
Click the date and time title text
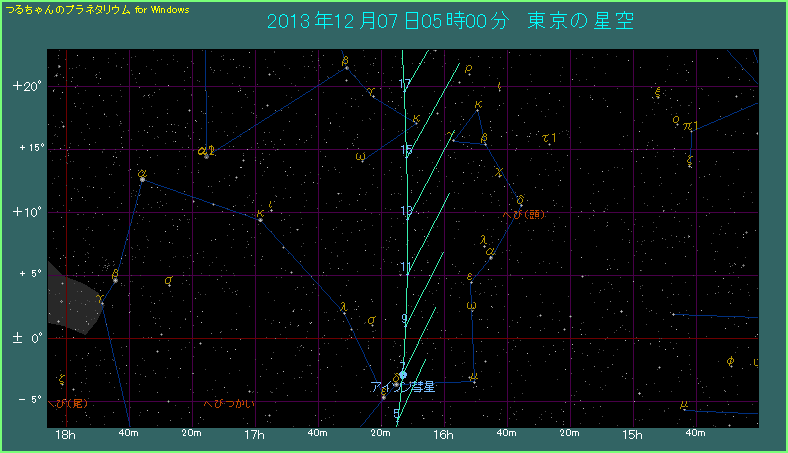coord(450,21)
